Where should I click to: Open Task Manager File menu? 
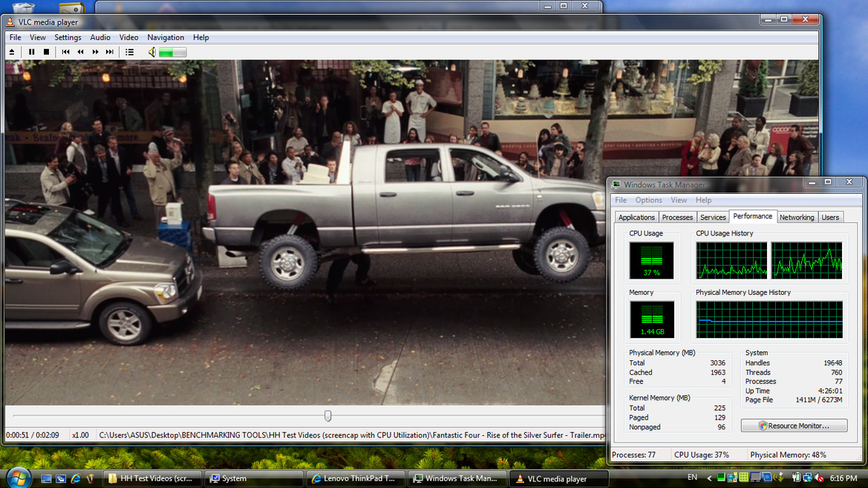pyautogui.click(x=621, y=200)
